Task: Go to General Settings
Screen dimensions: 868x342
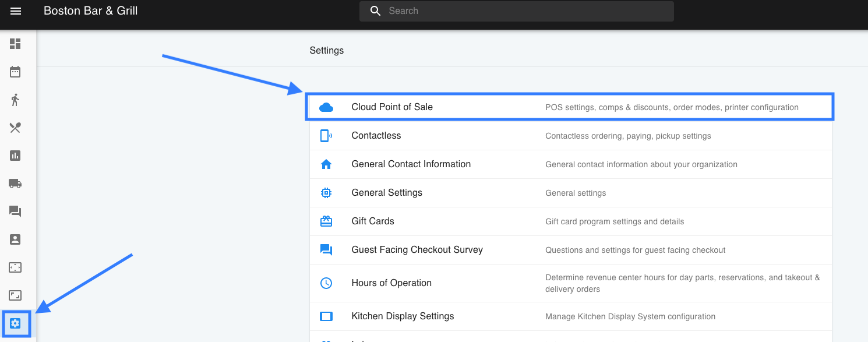Action: [x=387, y=193]
